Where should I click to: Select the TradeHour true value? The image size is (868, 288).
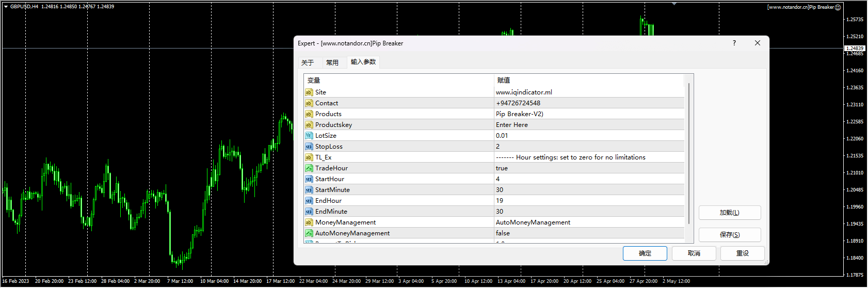(x=588, y=168)
